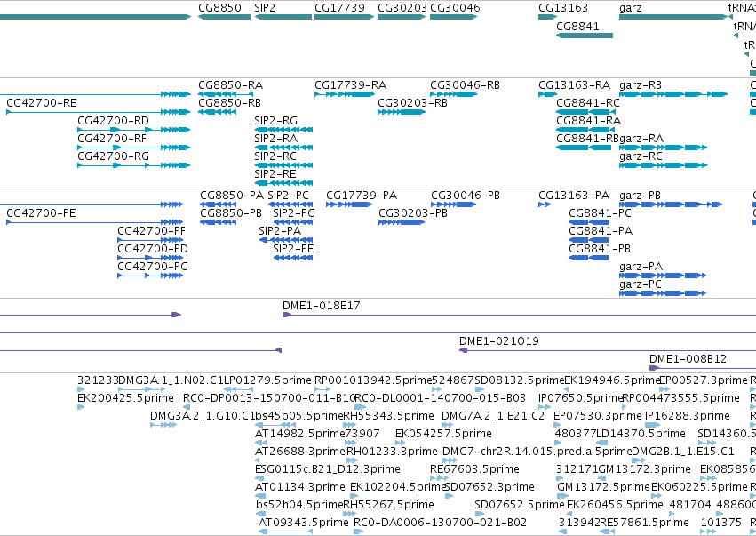
Task: Select EST DMG3A.2_1.G10.C1
Action: click(x=163, y=425)
